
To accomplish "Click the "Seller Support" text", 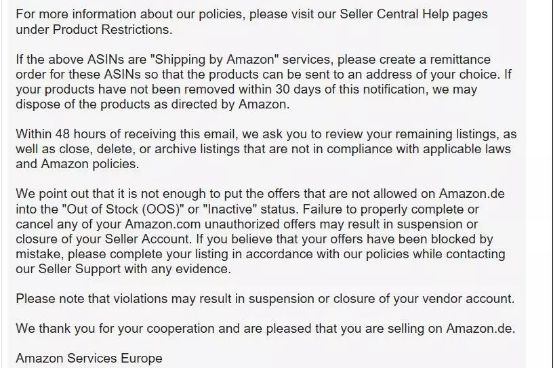I will pos(79,269).
